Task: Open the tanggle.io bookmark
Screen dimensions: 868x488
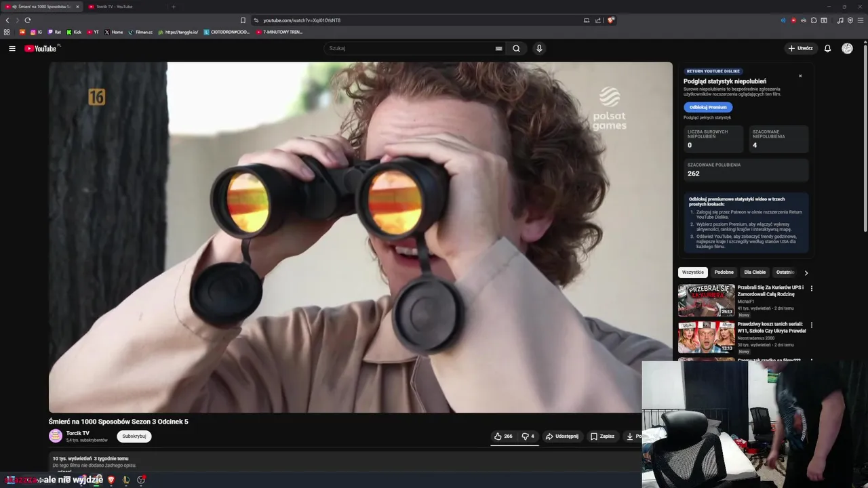Action: [x=178, y=32]
